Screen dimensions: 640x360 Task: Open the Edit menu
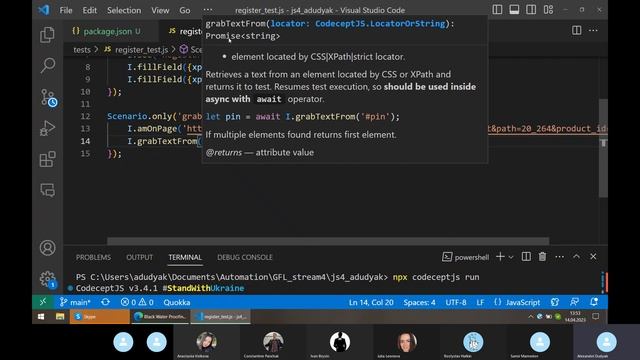[89, 10]
